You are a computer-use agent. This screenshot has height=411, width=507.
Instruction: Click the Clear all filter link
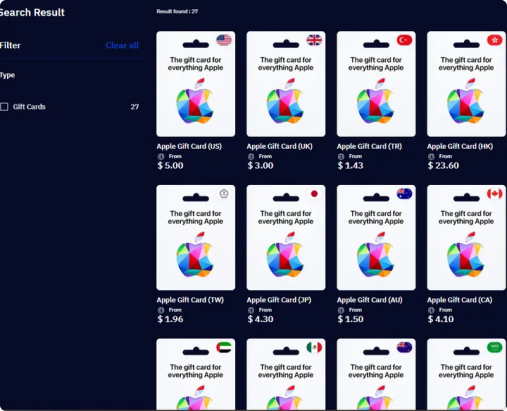point(122,45)
